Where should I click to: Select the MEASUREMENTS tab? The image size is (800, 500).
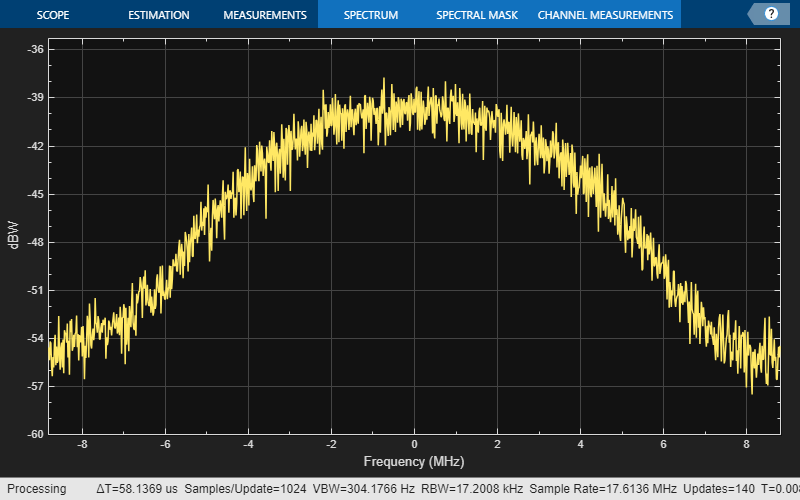pos(265,15)
